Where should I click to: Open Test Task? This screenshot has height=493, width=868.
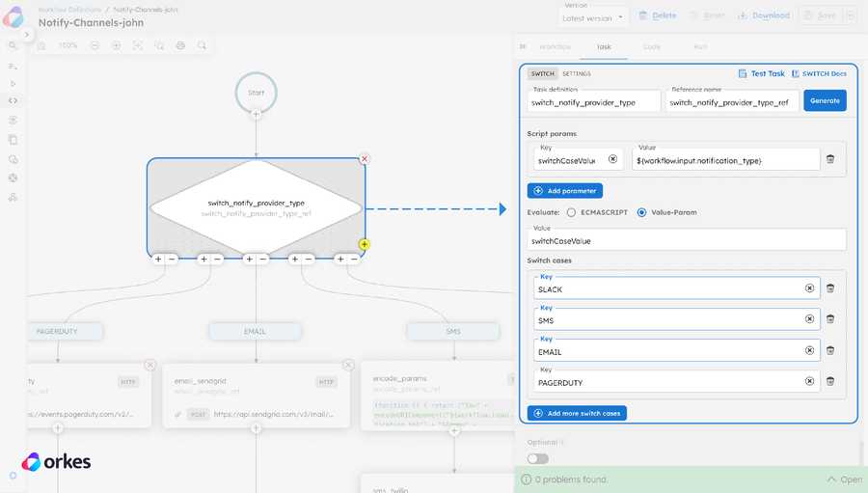click(761, 73)
